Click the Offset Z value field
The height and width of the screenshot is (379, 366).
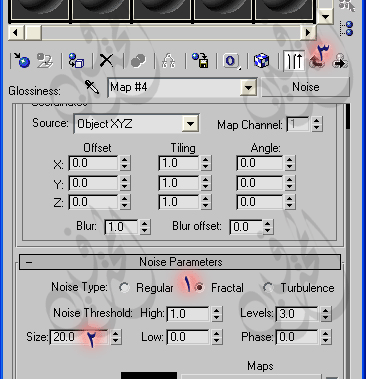pos(93,202)
